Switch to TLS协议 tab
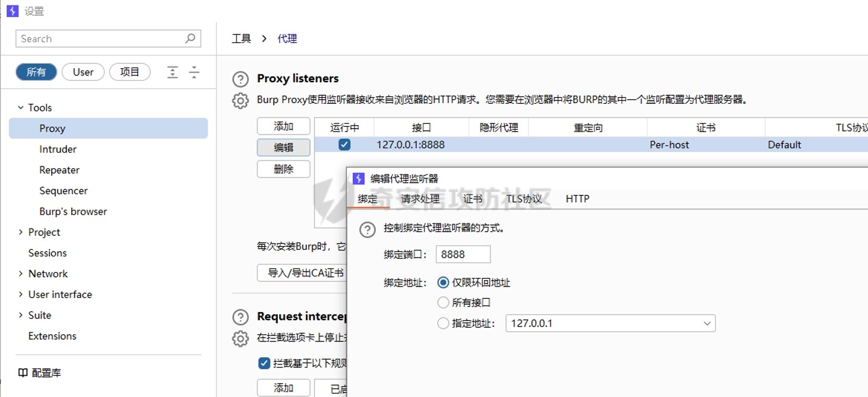This screenshot has width=868, height=397. coord(524,198)
